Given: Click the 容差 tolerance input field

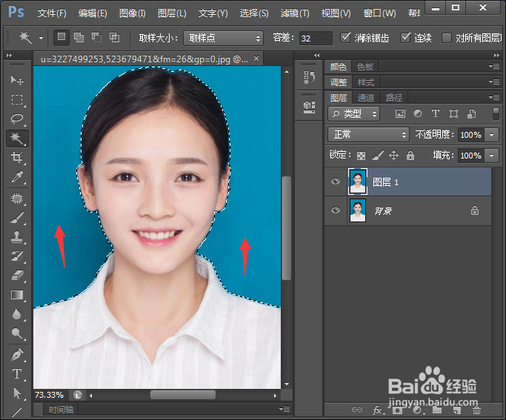Looking at the screenshot, I should [316, 38].
